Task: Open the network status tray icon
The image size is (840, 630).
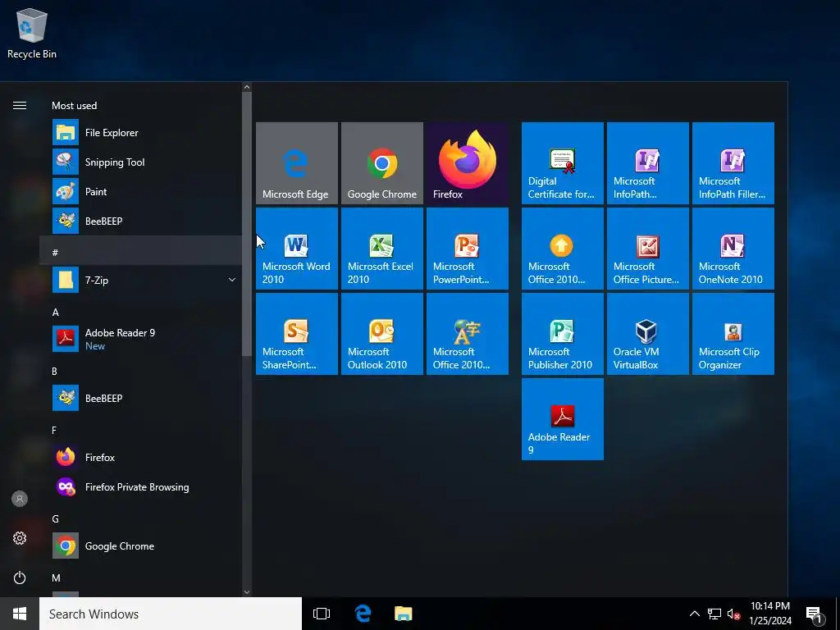Action: pyautogui.click(x=714, y=614)
